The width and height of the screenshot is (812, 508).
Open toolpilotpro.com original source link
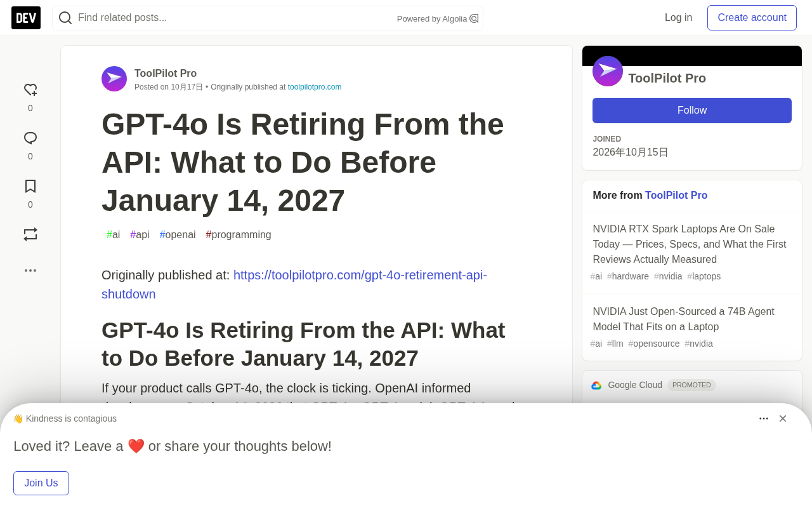(315, 87)
